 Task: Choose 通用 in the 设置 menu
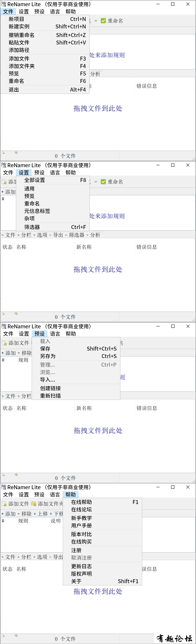point(53,189)
